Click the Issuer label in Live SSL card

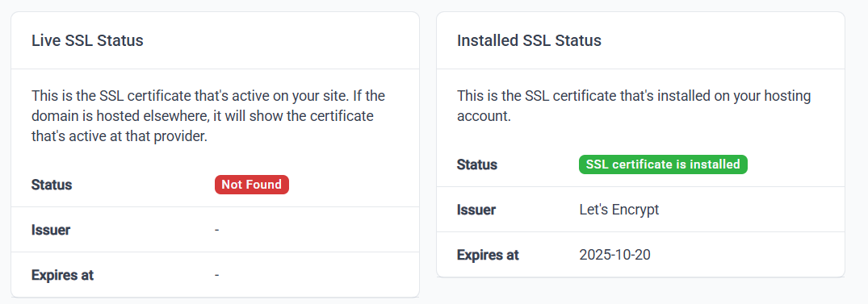51,230
